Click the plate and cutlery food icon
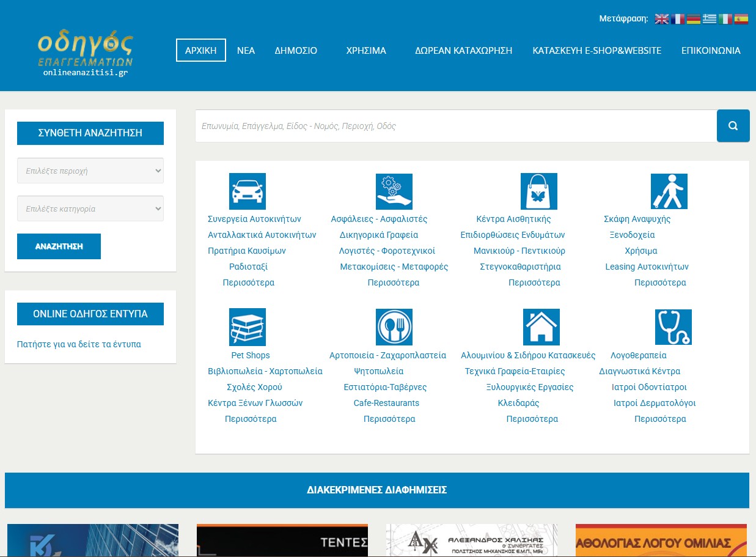Screen dimensions: 756x557 394,327
